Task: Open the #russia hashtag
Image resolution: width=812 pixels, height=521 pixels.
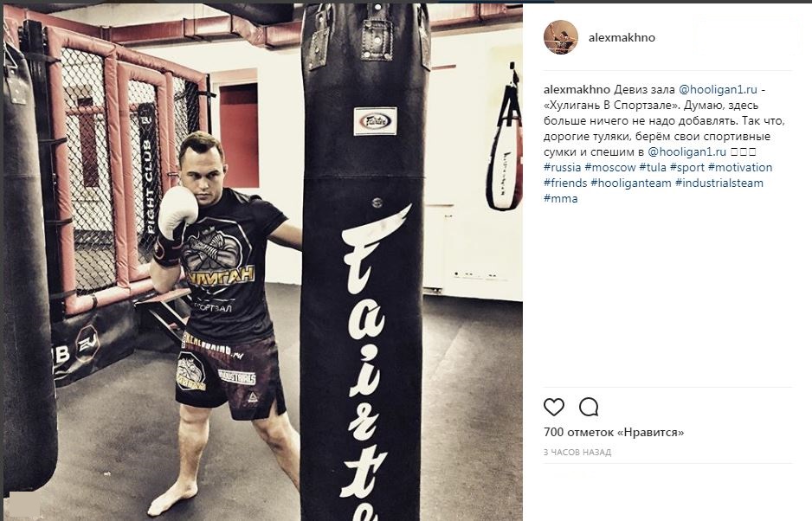Action: pyautogui.click(x=562, y=167)
